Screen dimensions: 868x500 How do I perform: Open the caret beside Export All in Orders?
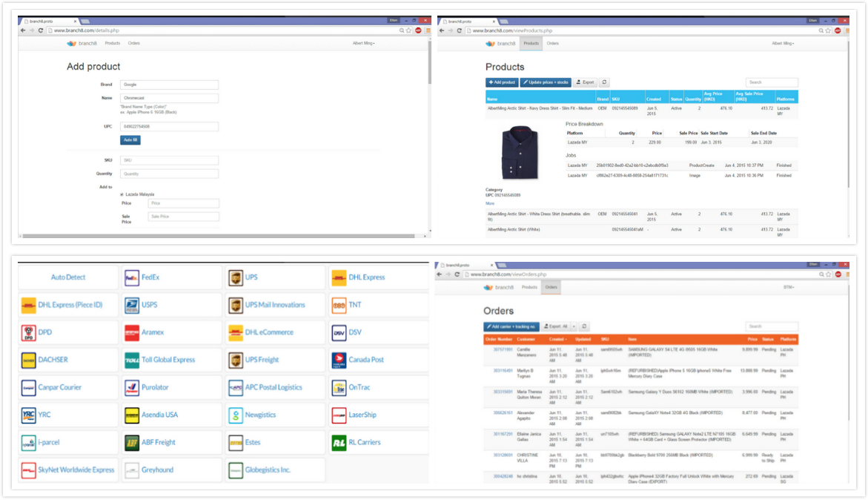point(574,326)
